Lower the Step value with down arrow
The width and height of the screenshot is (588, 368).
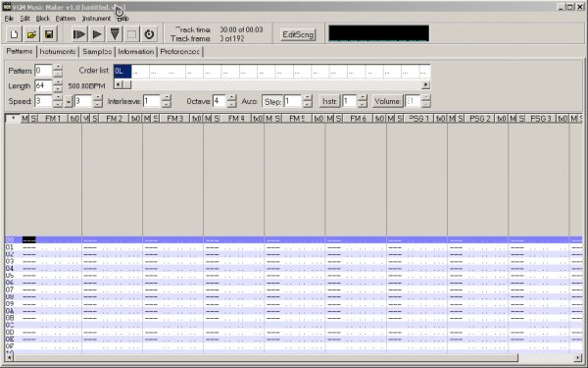(x=308, y=105)
